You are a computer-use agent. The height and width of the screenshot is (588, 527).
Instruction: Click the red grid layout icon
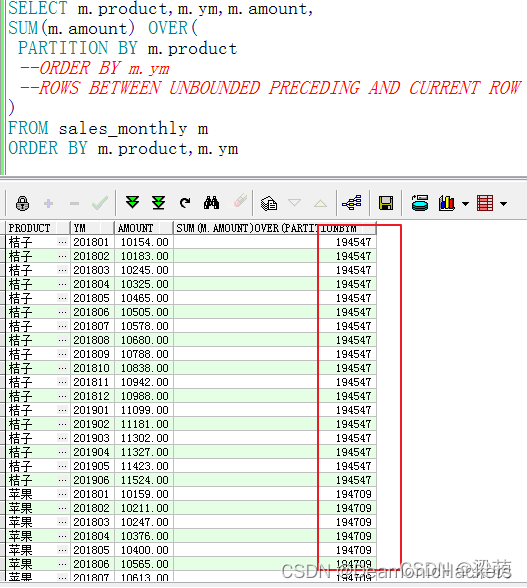(485, 203)
